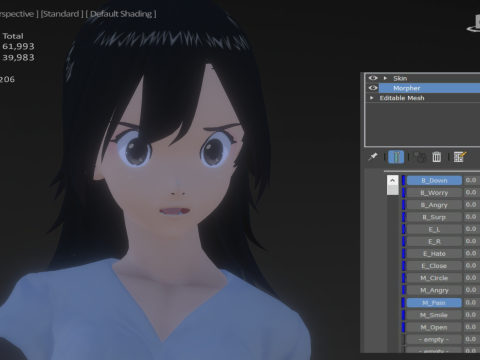Screen dimensions: 480x360
Task: Select the E_Hate morph channel
Action: (434, 254)
